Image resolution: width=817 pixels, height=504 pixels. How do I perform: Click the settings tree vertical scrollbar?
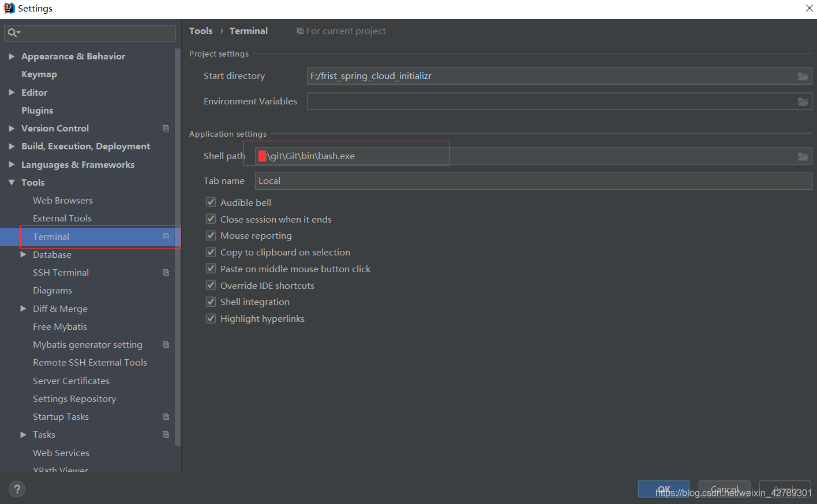(x=178, y=248)
